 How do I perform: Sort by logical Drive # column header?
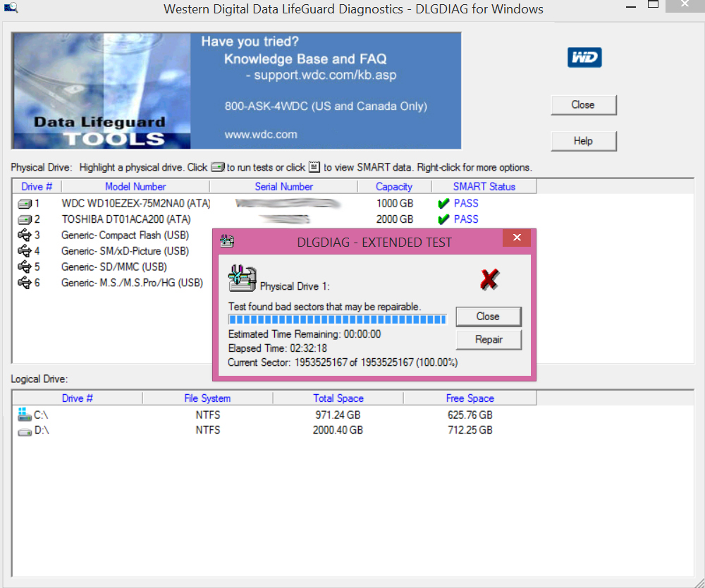[x=78, y=398]
